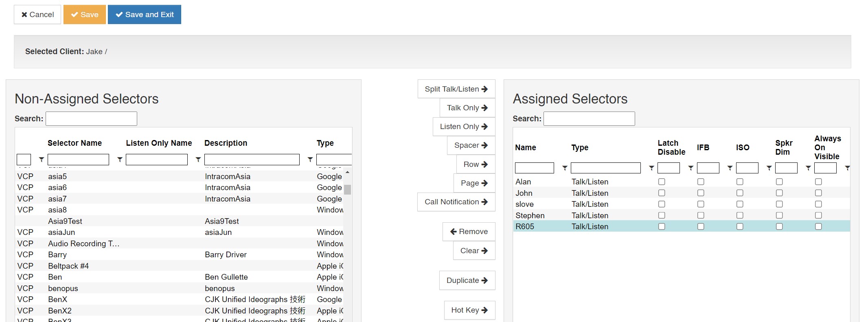Open the Hot Key assignment
Image resolution: width=868 pixels, height=322 pixels.
click(470, 310)
